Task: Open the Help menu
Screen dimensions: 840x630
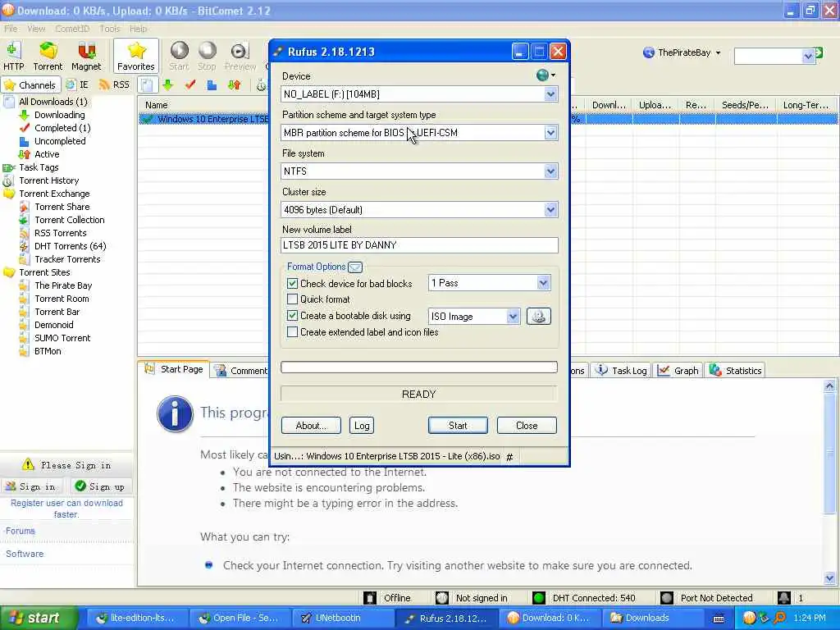Action: (138, 29)
